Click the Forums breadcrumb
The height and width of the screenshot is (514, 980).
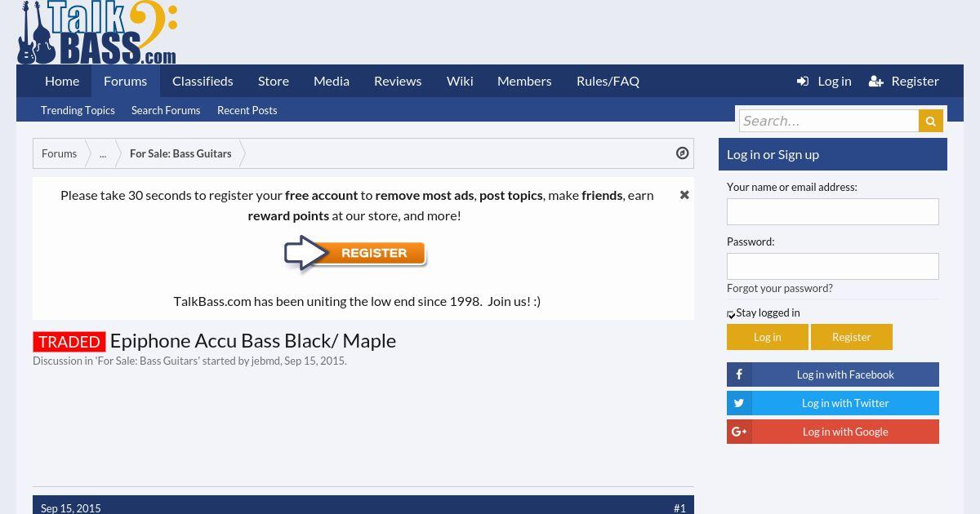(x=60, y=153)
